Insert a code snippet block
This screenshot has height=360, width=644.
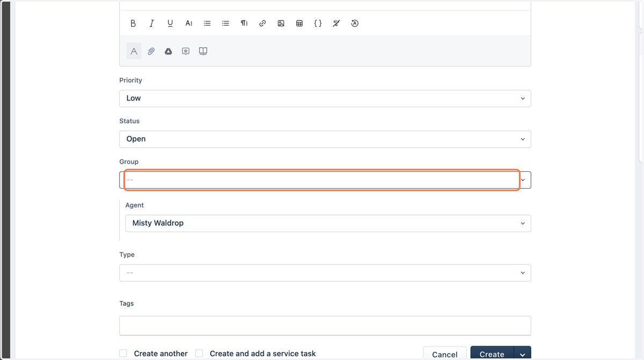[318, 24]
